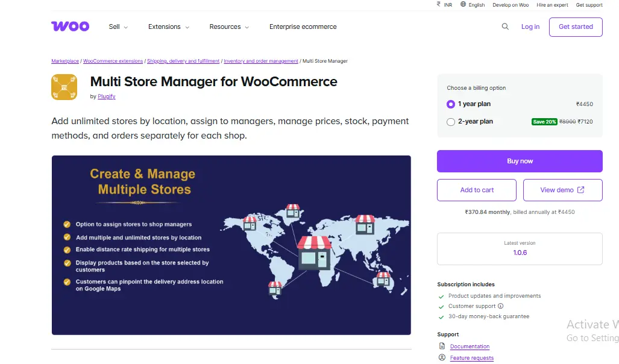Click the Create & Manage Multiple Stores banner image

231,245
